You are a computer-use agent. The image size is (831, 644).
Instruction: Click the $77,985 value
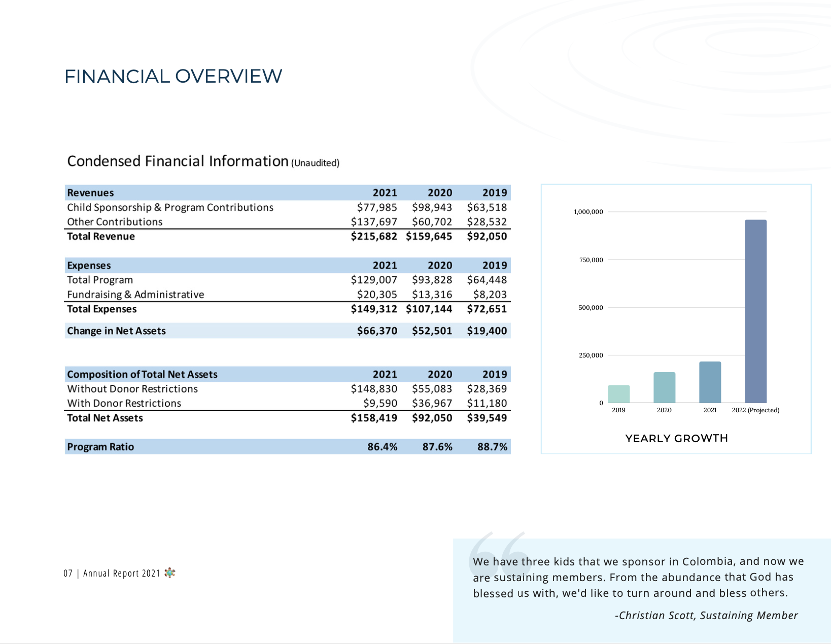[x=377, y=207]
